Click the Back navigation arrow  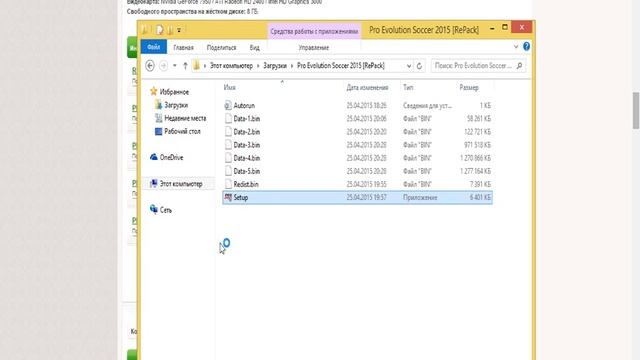click(x=150, y=66)
